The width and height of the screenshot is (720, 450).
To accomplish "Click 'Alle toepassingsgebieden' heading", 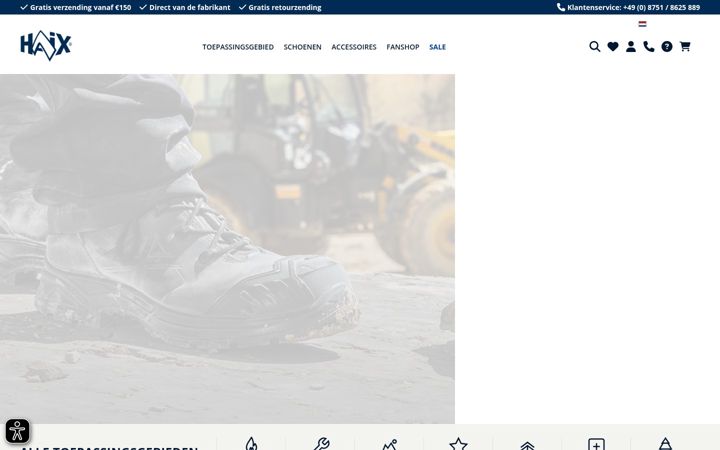I will click(109, 447).
